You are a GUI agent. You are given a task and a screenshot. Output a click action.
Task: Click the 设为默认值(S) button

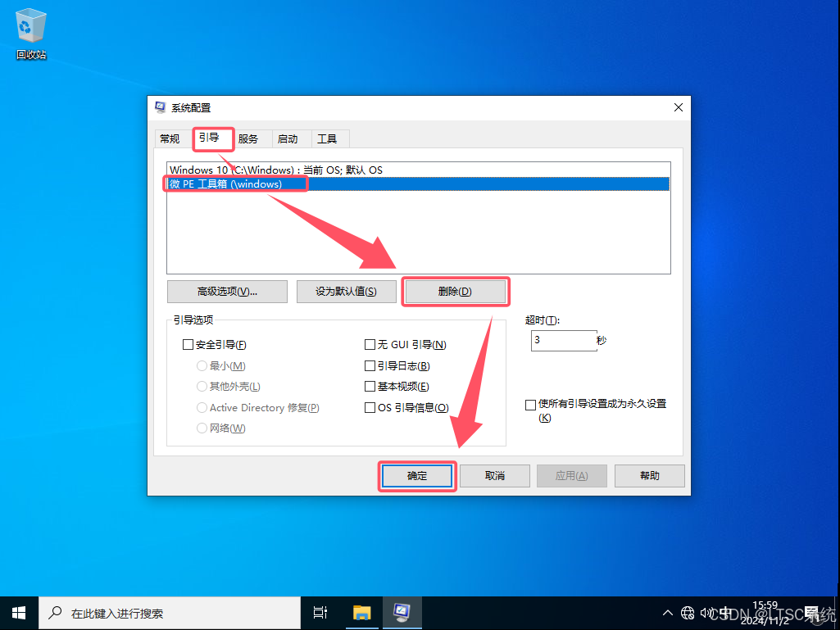[x=346, y=292]
